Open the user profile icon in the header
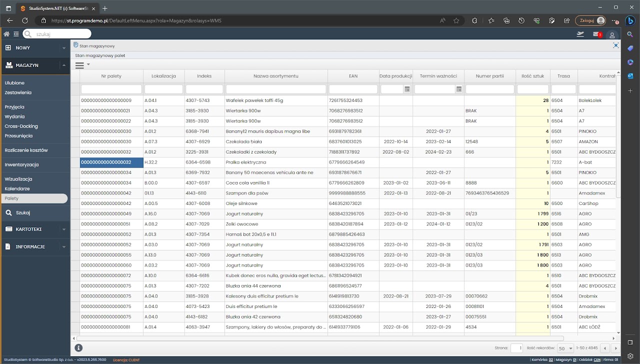 [x=612, y=35]
